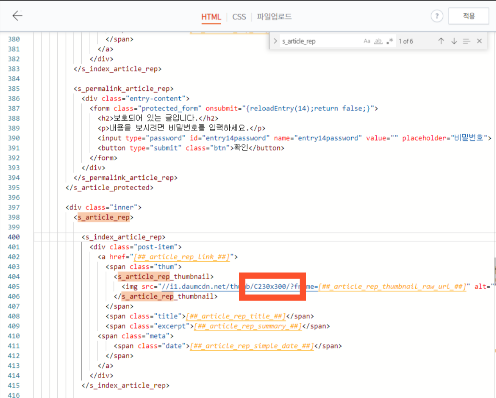Click </s_article_rep_thumbnail> closing tag on line 406
Viewport: 496px width, 398px height.
166,296
